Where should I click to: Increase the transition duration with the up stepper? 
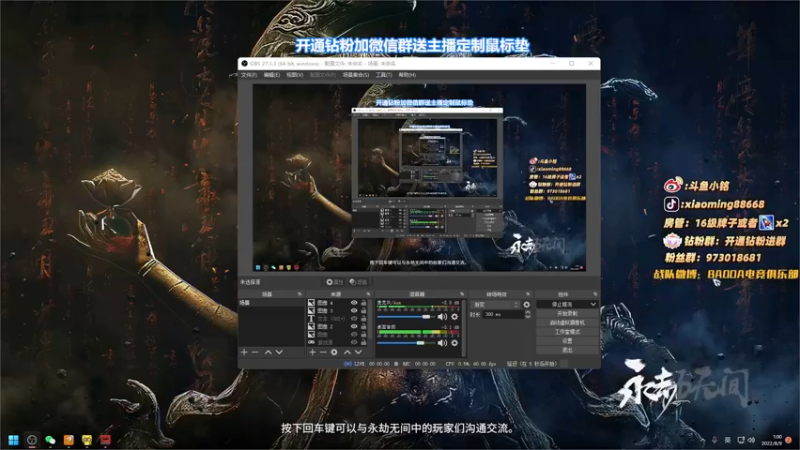click(528, 312)
